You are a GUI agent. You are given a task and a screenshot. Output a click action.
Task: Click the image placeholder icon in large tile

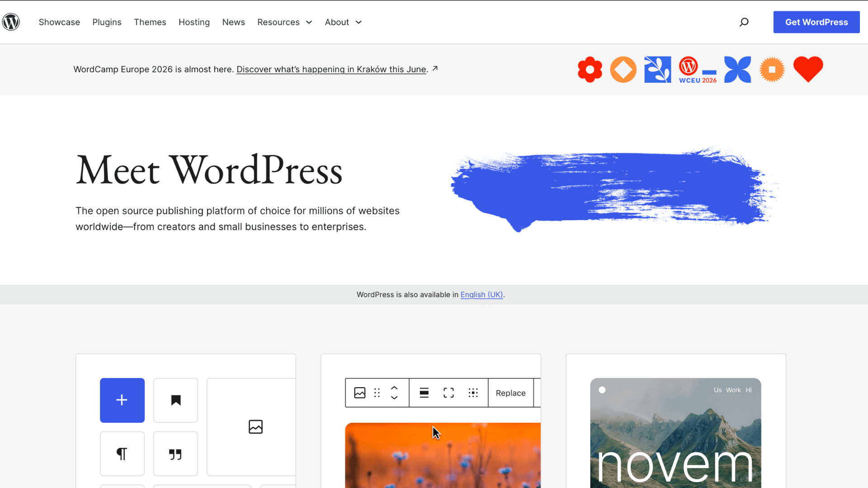click(x=255, y=427)
